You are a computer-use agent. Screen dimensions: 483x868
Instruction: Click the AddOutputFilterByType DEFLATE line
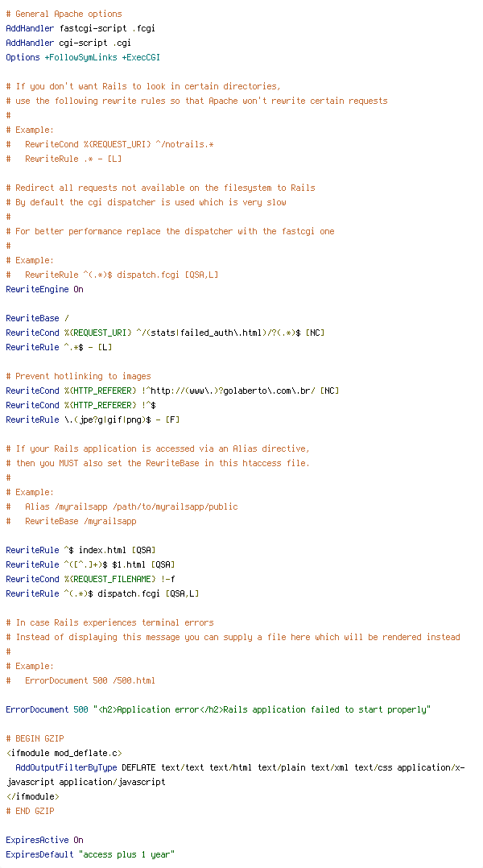[236, 775]
